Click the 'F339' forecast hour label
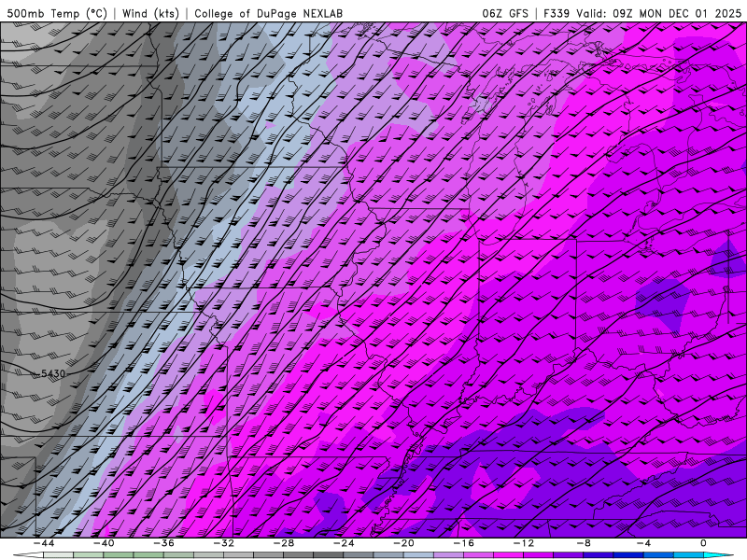Viewport: 747px width, 560px height. click(557, 13)
